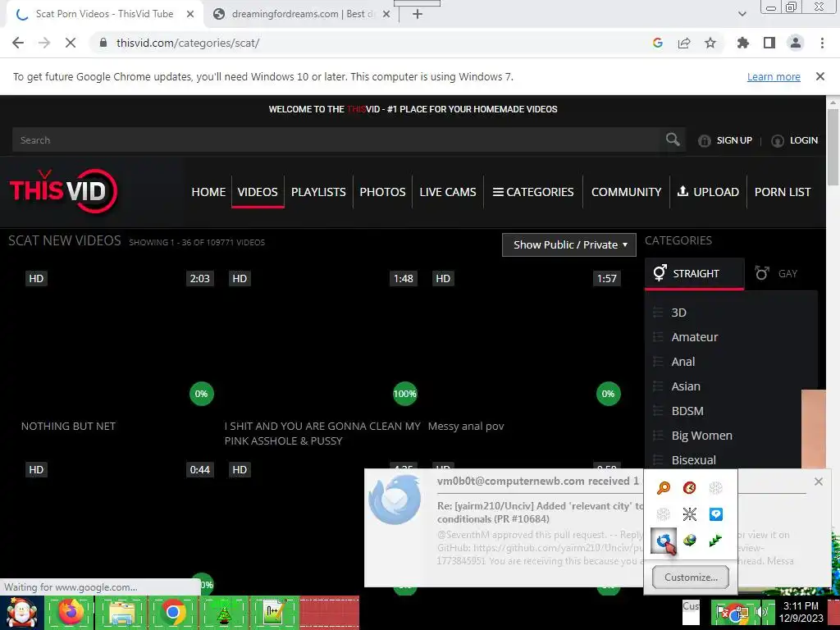The height and width of the screenshot is (630, 840).
Task: Open Action Center flag icon
Action: pos(722,612)
